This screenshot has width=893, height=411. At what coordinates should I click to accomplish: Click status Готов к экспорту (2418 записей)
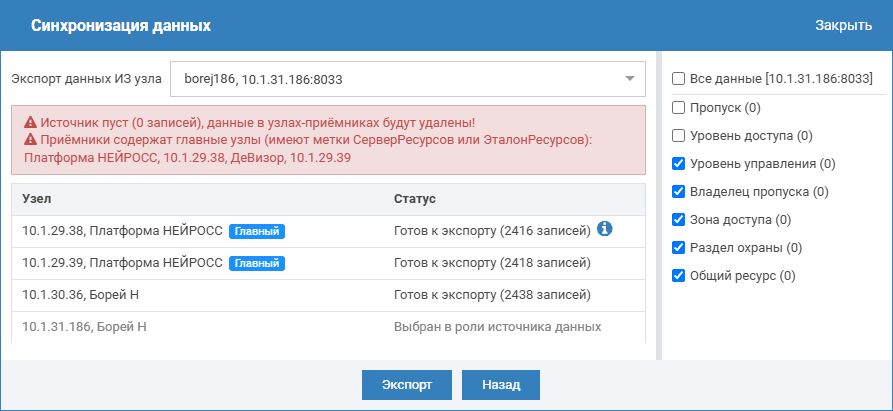(492, 264)
